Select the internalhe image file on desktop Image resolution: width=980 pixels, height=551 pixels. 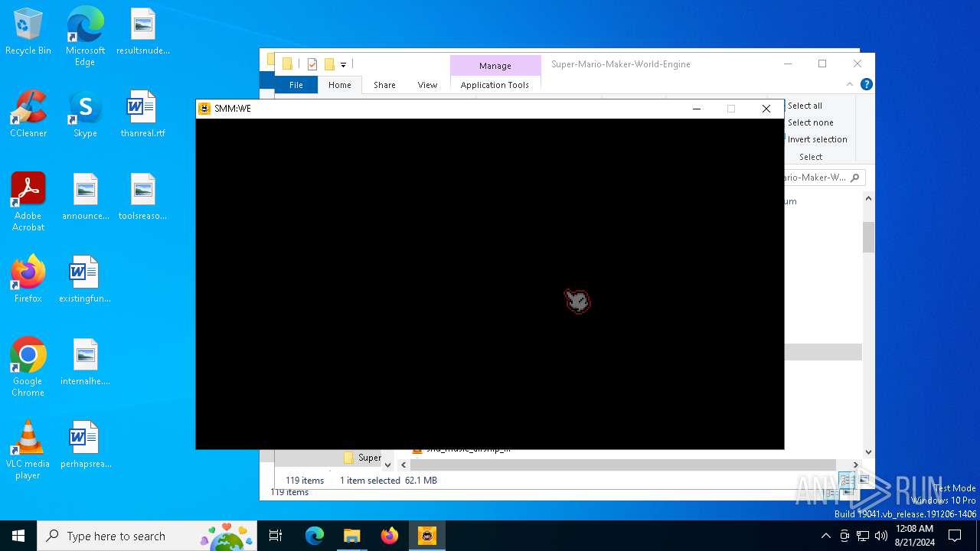click(85, 363)
